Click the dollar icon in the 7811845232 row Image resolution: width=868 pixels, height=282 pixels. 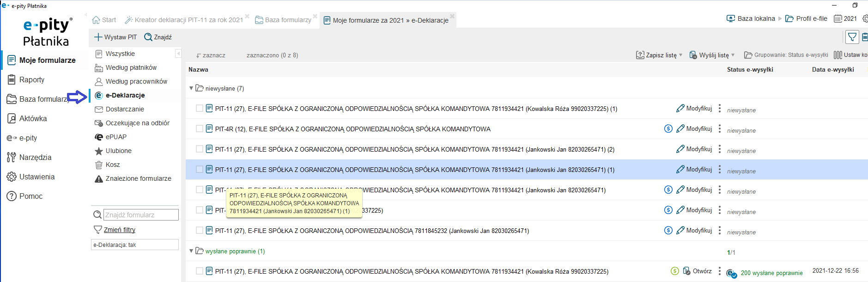coord(668,231)
